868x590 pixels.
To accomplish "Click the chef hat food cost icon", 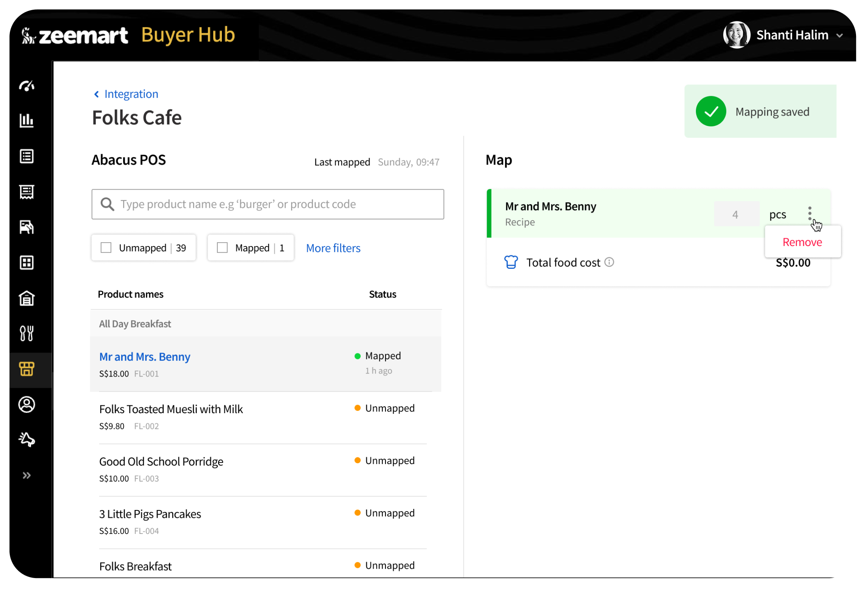I will tap(511, 262).
